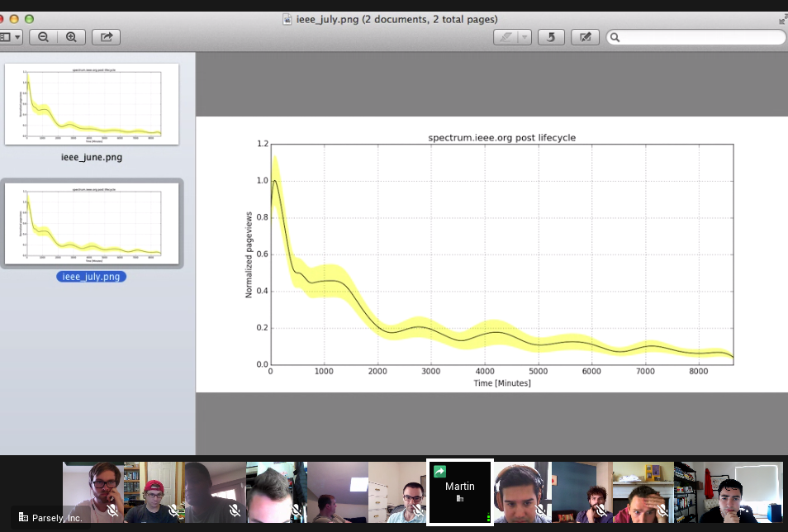Select the ieee_june.png thumbnail
The width and height of the screenshot is (788, 532).
92,104
